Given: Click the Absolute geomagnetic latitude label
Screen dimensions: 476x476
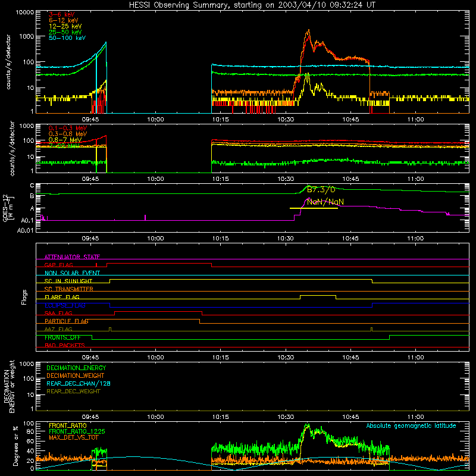Looking at the screenshot, I should point(411,426).
